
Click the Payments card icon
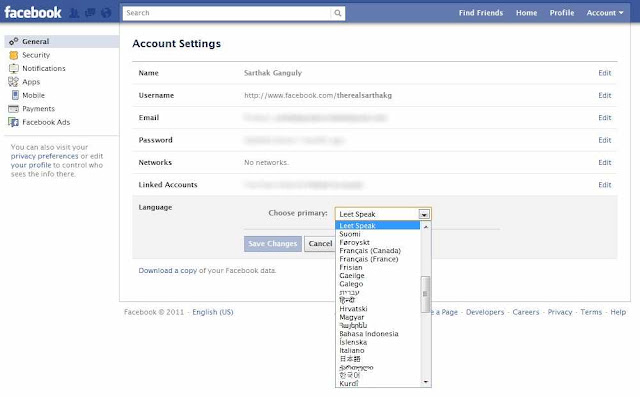(13, 109)
